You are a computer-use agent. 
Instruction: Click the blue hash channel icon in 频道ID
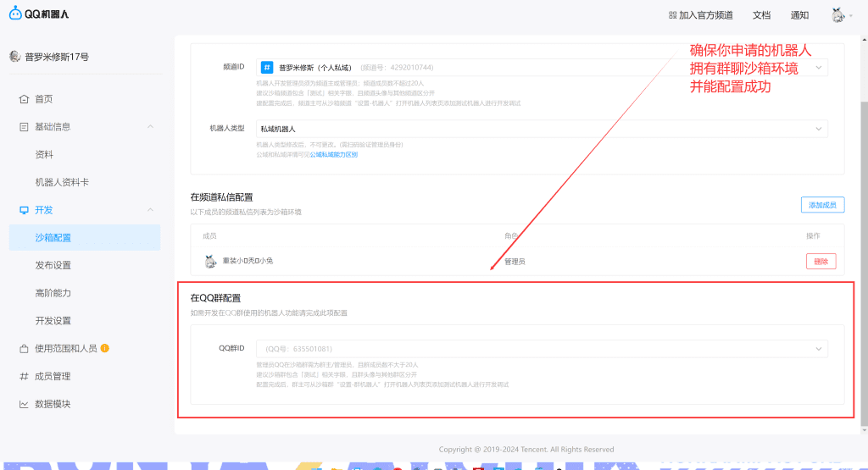point(266,67)
